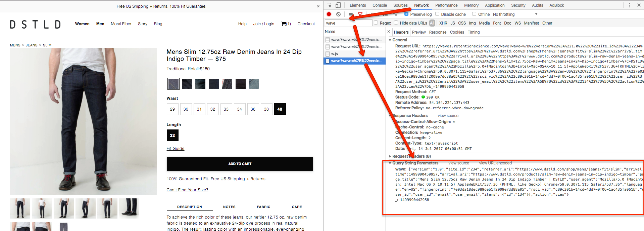Close the DevTools panel with X
Viewport: 644px width, 231px height.
pyautogui.click(x=639, y=5)
